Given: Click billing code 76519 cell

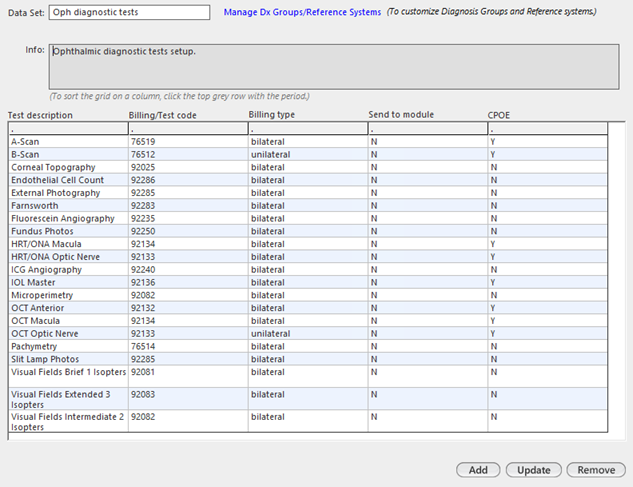Looking at the screenshot, I should [x=188, y=142].
